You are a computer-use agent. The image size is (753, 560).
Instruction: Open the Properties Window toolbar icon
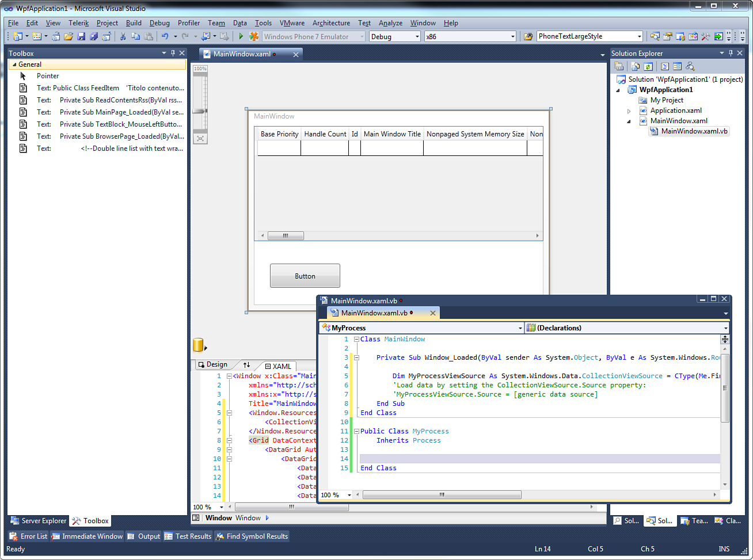(668, 36)
